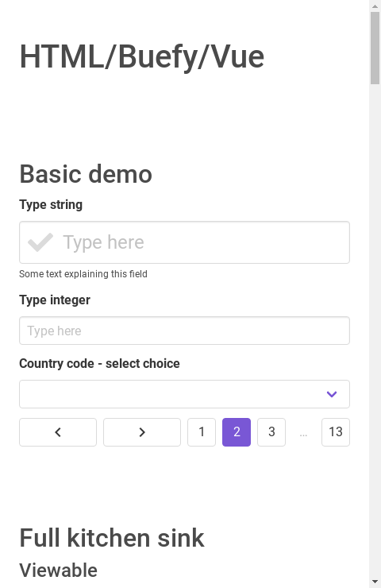Select page 1 in pagination
Screen dimensions: 381x588
pos(202,432)
